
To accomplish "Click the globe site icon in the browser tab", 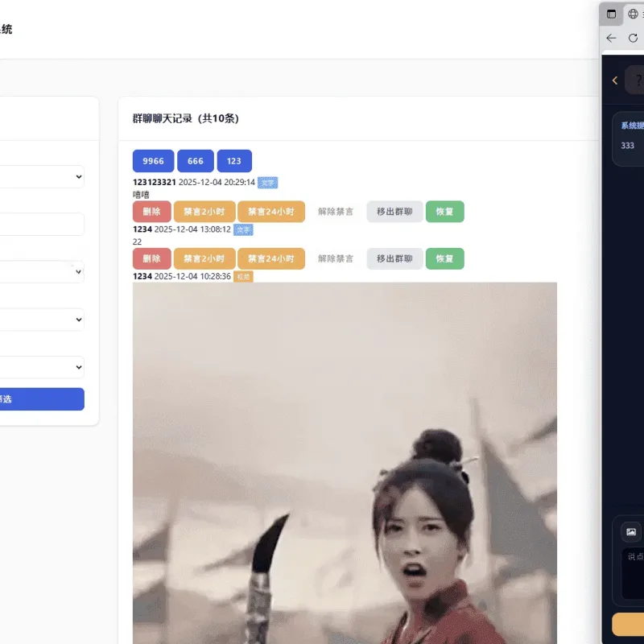I will 633,14.
